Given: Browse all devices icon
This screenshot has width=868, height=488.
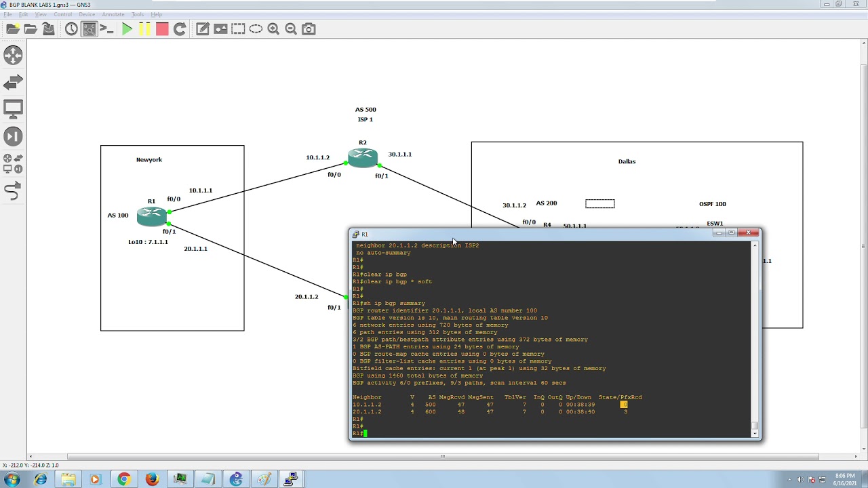Looking at the screenshot, I should click(13, 163).
